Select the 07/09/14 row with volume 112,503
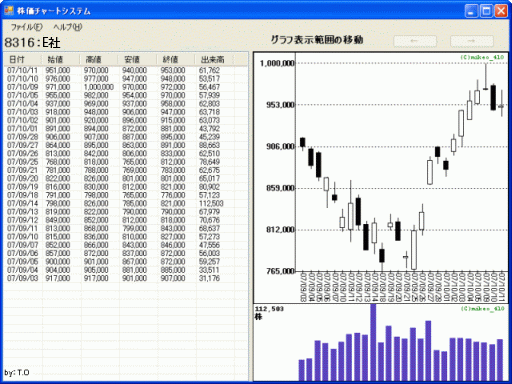 (126, 203)
